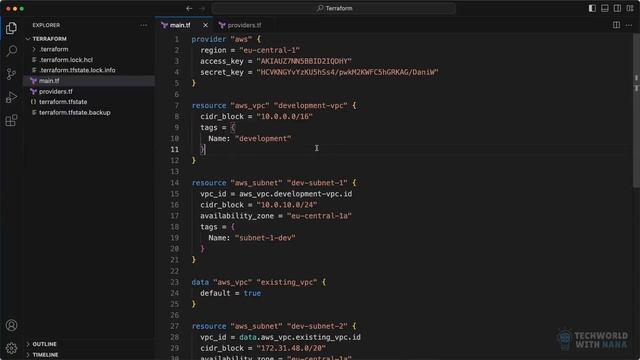
Task: Switch to the providers.tf editor tab
Action: pos(244,25)
